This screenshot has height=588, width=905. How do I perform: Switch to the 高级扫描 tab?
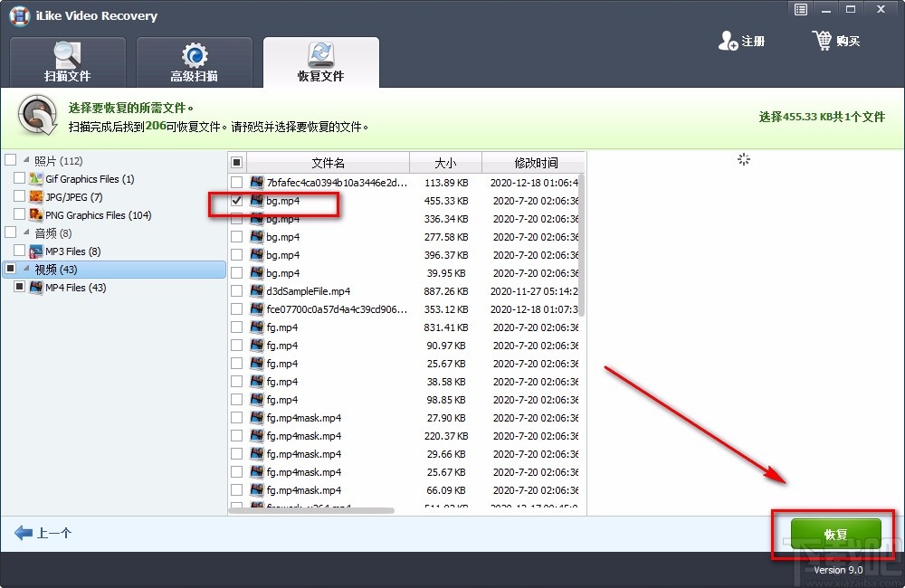[194, 62]
